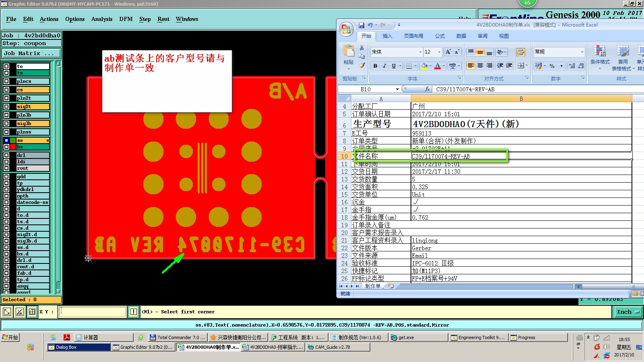
Task: Open the Analysis menu
Action: tap(102, 19)
